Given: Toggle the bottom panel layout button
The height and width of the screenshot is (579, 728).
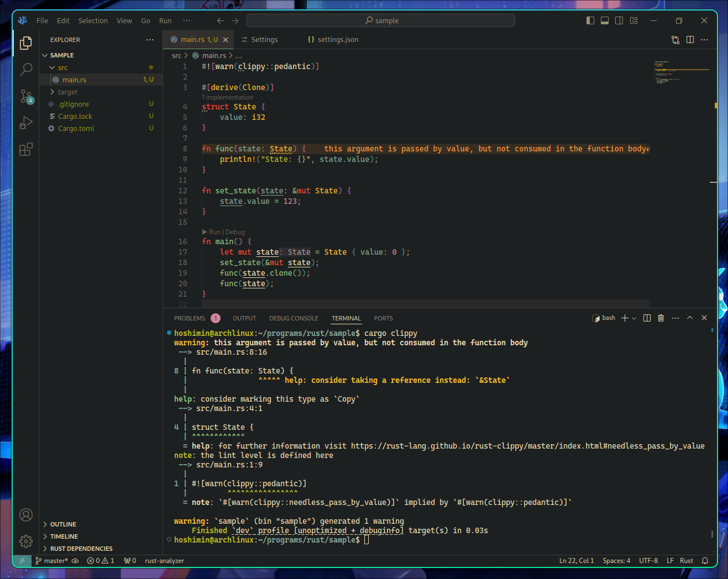Looking at the screenshot, I should click(x=605, y=20).
